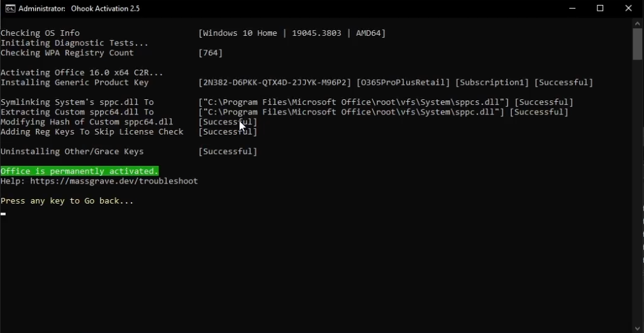The width and height of the screenshot is (644, 333).
Task: Click the 'Adding Reg Keys To Skip License Check' line
Action: tap(92, 132)
